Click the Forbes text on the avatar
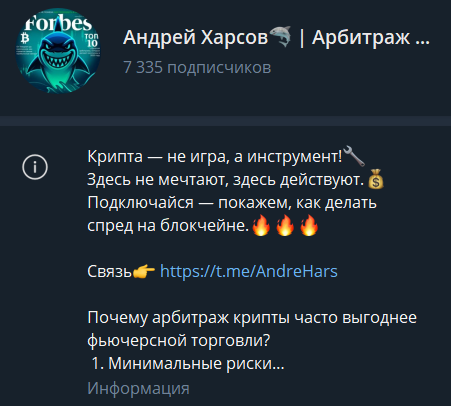Image resolution: width=451 pixels, height=406 pixels. click(58, 23)
